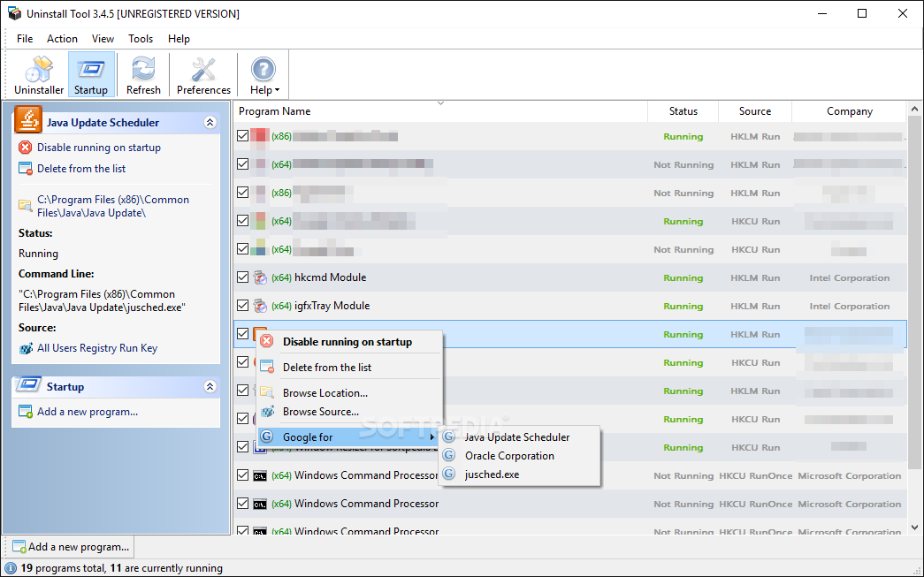Uncheck the first program row's checkbox
This screenshot has width=924, height=577.
[242, 136]
